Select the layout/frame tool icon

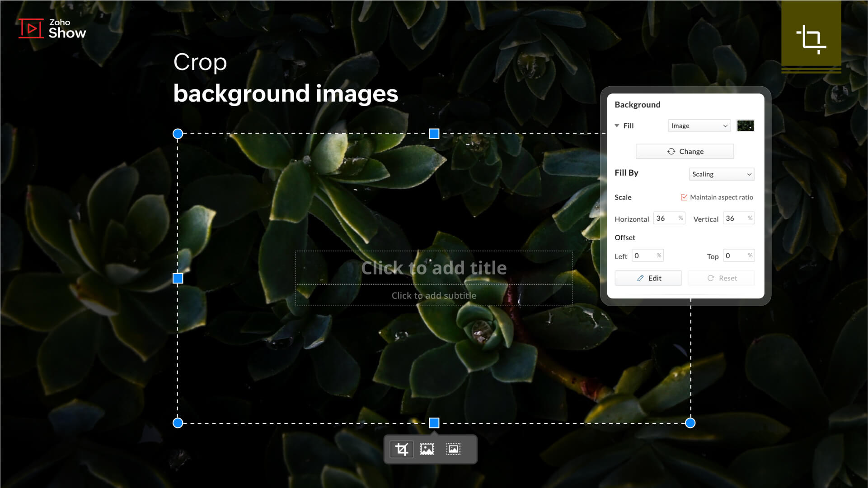pos(454,449)
